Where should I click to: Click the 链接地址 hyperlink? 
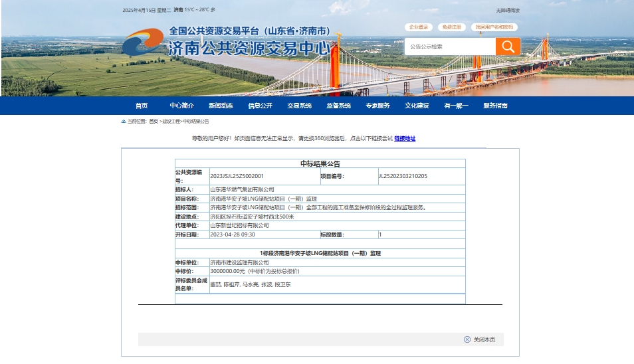(x=405, y=138)
